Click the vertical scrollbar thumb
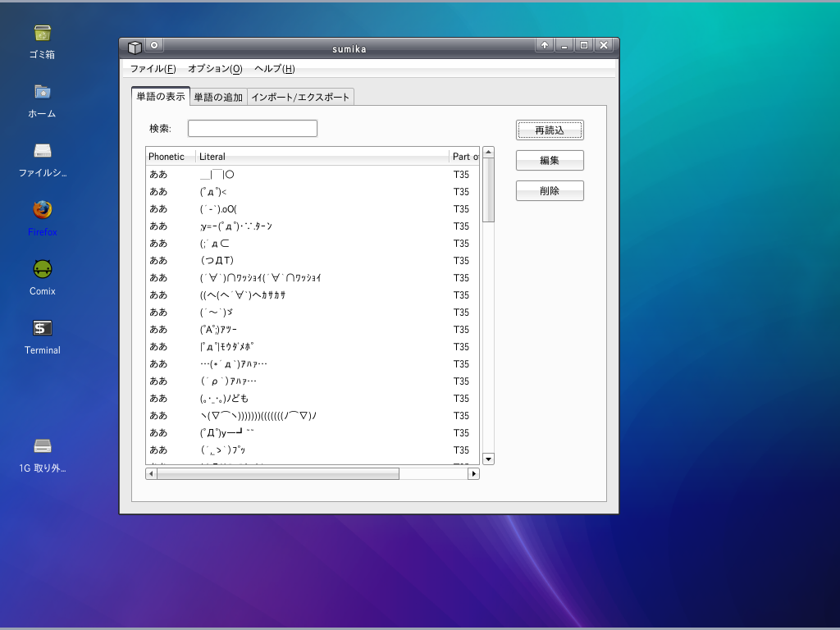 (488, 190)
